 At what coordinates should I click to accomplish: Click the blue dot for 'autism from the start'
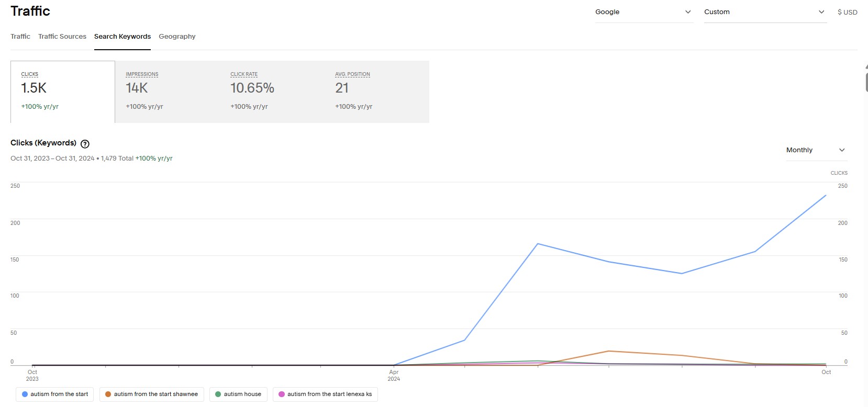tap(25, 394)
